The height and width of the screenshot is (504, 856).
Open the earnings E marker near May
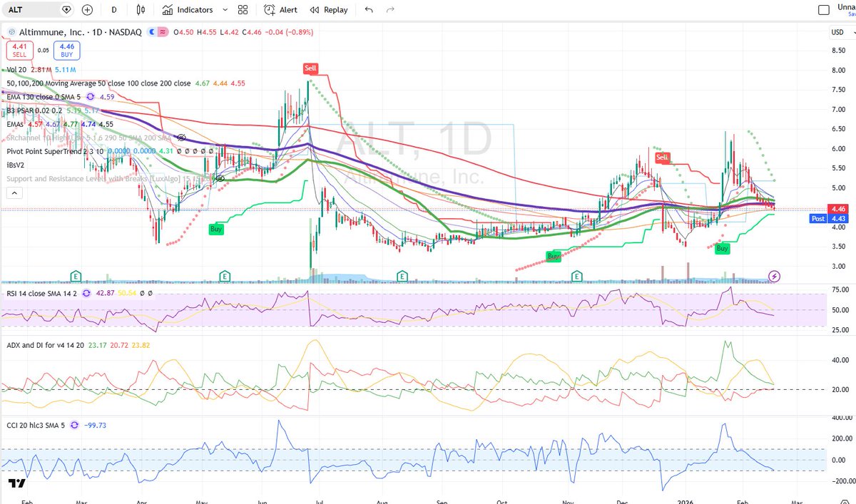tap(224, 275)
